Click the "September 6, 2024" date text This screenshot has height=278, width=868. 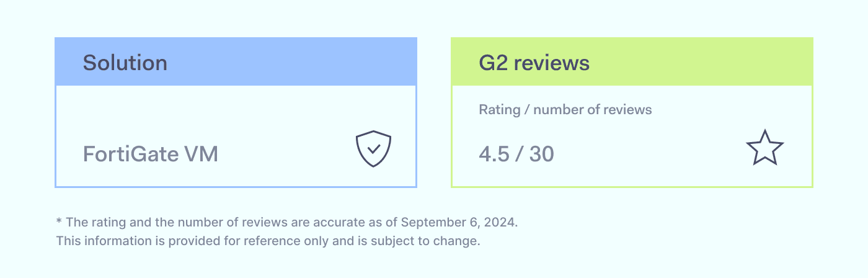point(459,222)
